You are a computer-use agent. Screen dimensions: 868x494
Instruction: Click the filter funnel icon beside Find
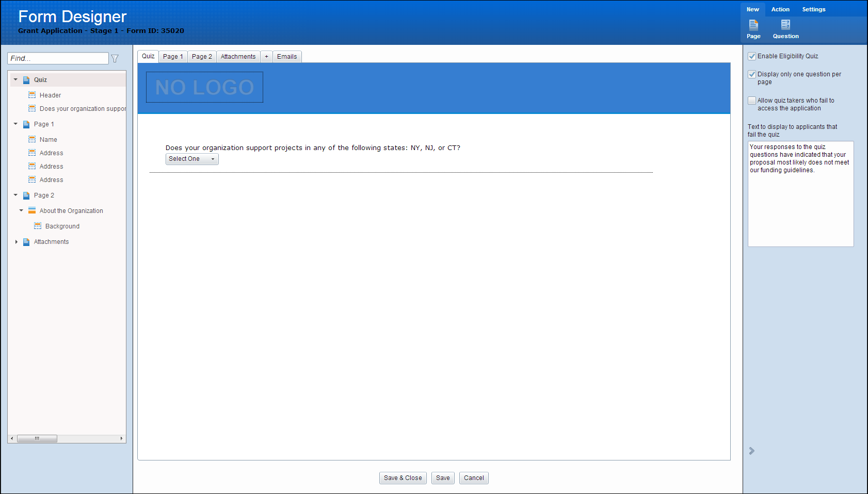115,59
